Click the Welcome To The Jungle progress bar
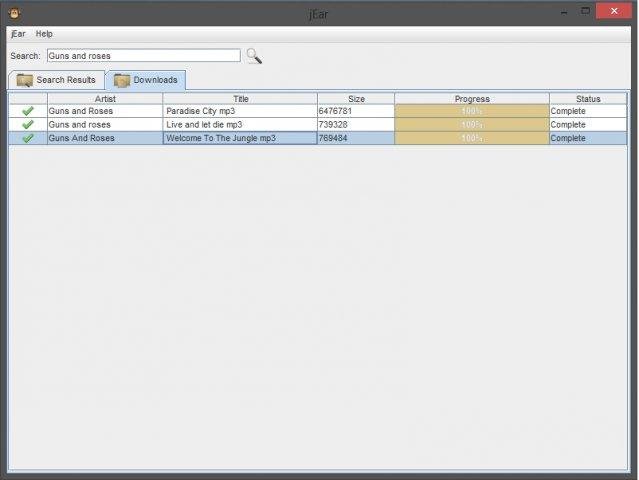The height and width of the screenshot is (480, 639). tap(472, 138)
